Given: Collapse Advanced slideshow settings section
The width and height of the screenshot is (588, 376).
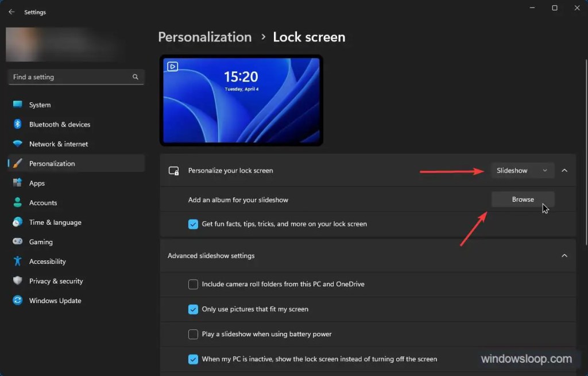Looking at the screenshot, I should point(564,256).
